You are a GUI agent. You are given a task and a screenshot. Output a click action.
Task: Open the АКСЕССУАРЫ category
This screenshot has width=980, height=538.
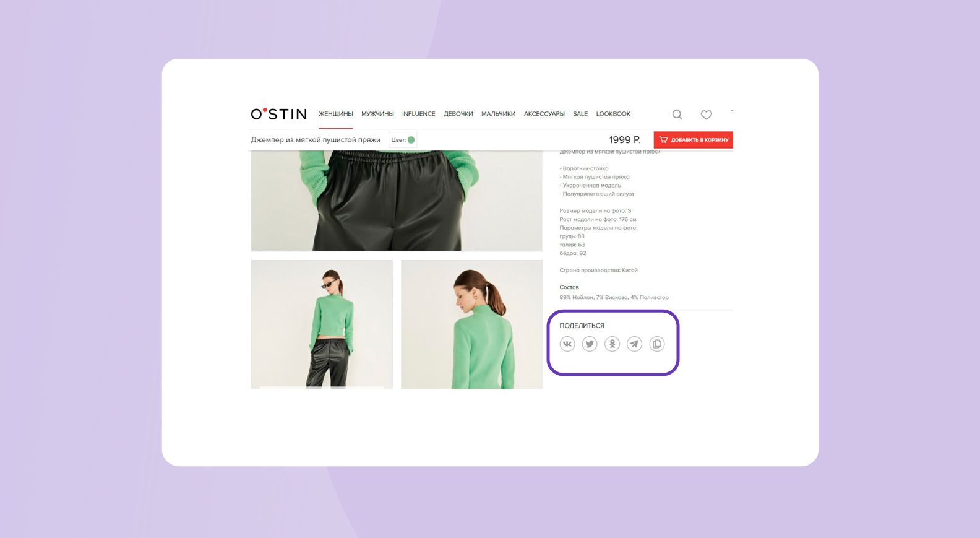click(x=544, y=114)
